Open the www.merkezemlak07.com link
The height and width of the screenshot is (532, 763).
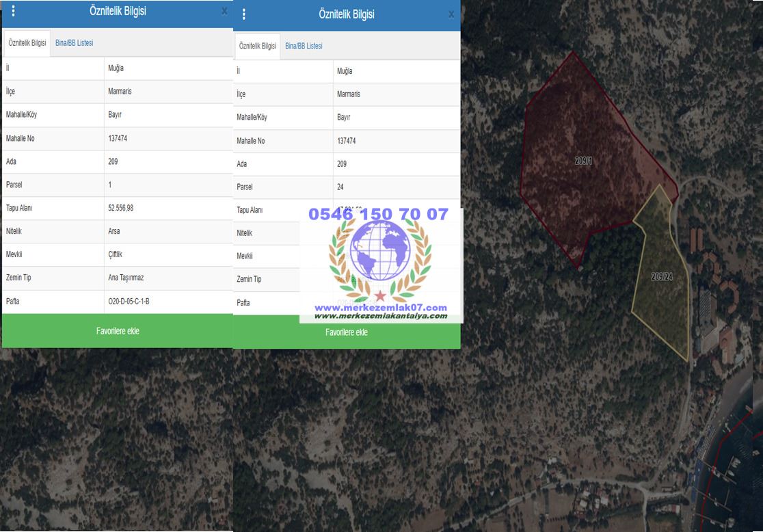pyautogui.click(x=380, y=308)
